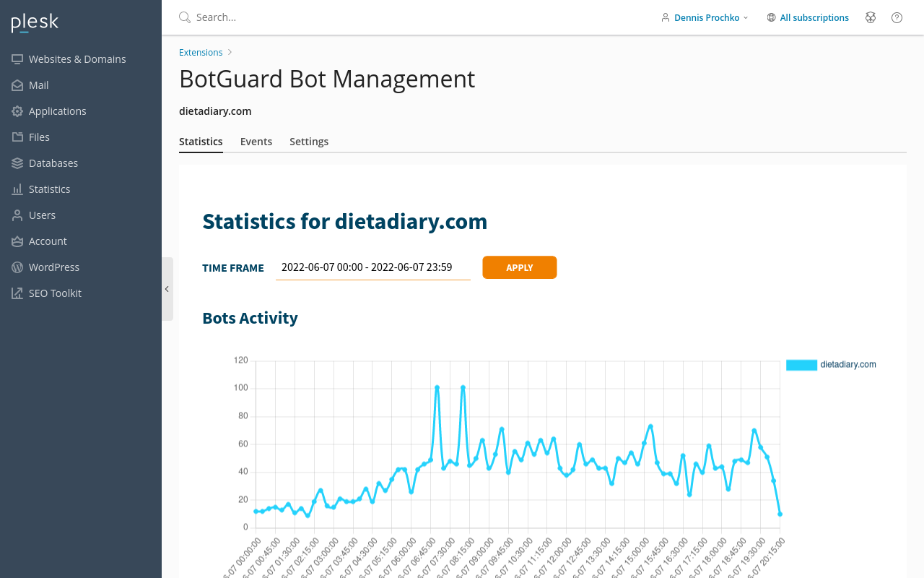The image size is (924, 578).
Task: Click the Bots Activity heading
Action: click(x=250, y=318)
